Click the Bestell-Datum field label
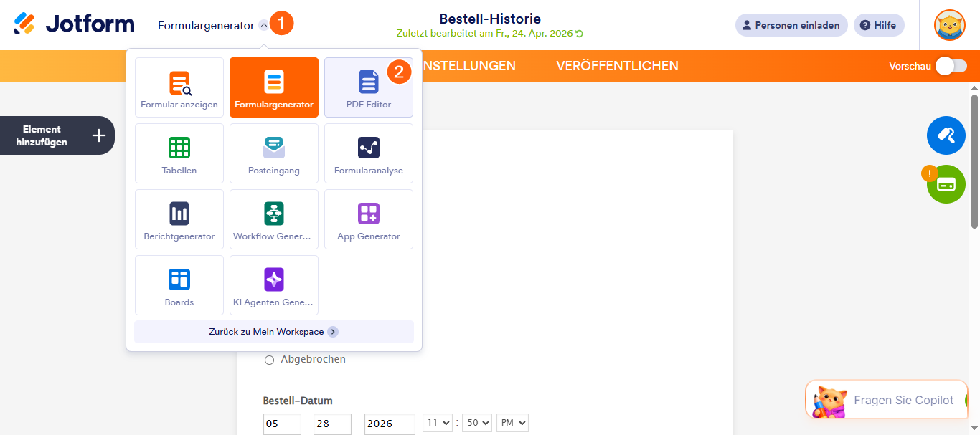 [298, 401]
